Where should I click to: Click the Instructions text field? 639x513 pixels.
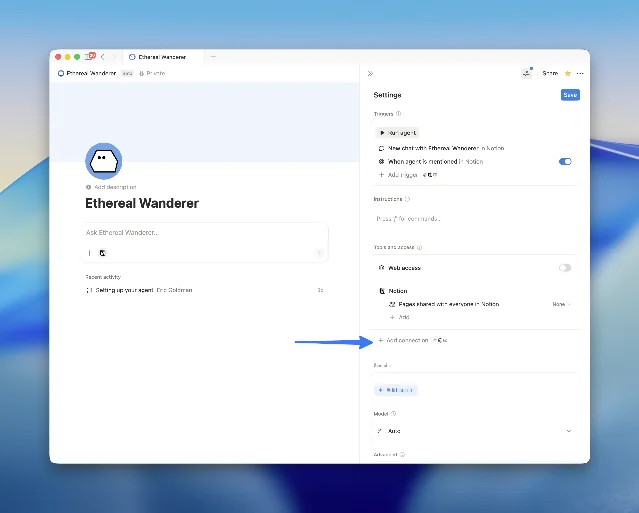[x=474, y=219]
